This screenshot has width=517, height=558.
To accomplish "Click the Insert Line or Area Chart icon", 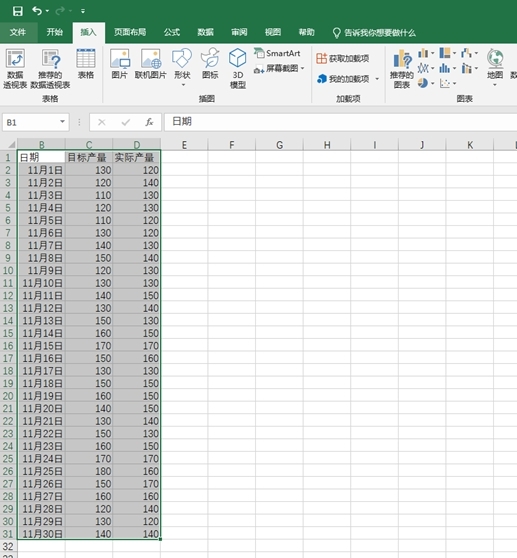I will click(x=423, y=68).
